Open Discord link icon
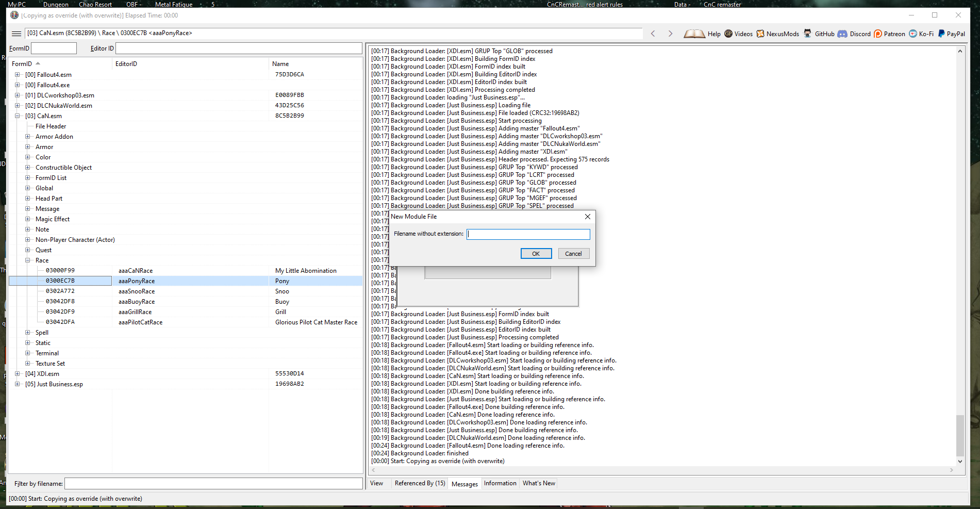Screen dimensions: 980x509 pyautogui.click(x=842, y=34)
